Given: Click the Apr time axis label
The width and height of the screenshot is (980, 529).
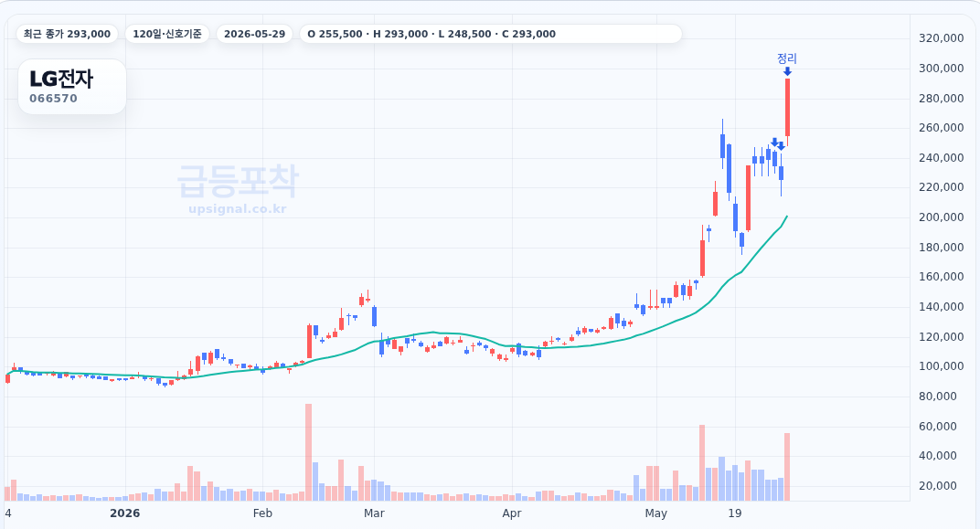Looking at the screenshot, I should (x=512, y=513).
